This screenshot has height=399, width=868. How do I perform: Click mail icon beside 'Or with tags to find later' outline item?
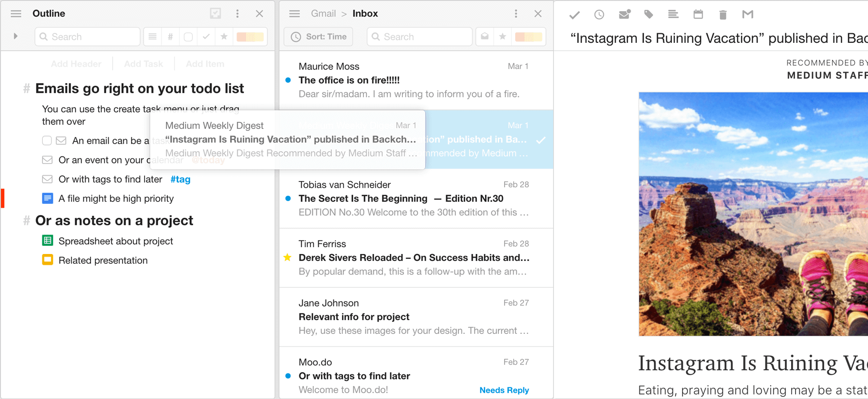[47, 179]
